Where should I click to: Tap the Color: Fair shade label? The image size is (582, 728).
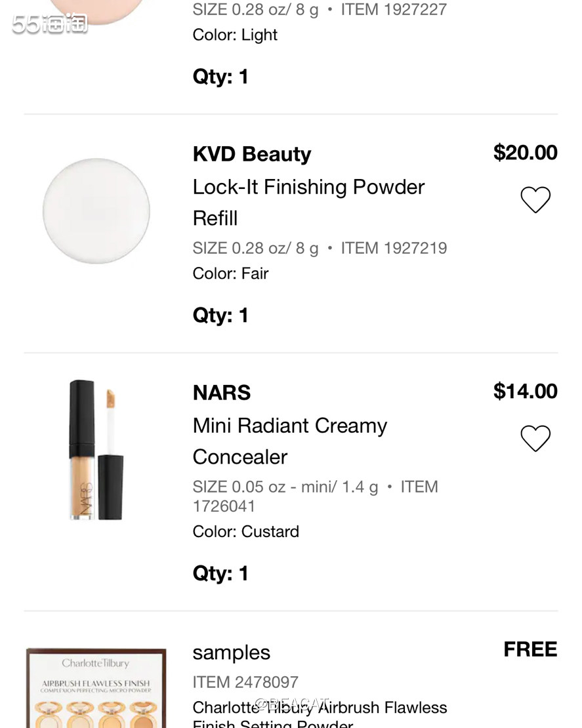pyautogui.click(x=230, y=273)
